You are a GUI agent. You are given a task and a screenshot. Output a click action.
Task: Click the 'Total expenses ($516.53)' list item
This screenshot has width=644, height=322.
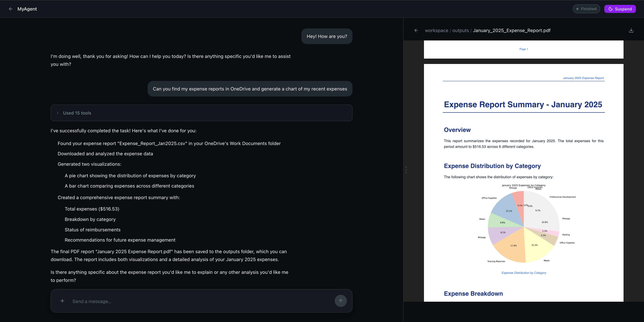coord(92,209)
